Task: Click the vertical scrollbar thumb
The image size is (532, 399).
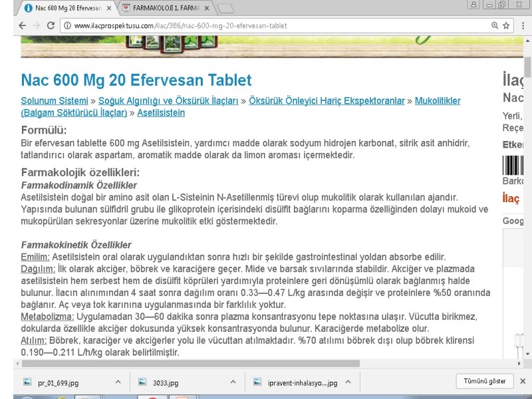Action: click(x=527, y=67)
